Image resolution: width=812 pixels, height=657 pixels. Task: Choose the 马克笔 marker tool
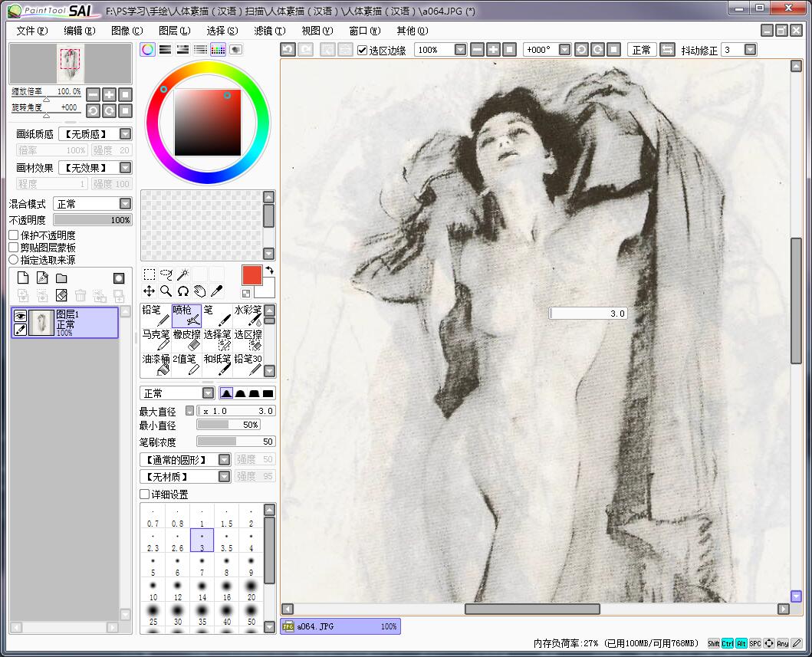[x=156, y=340]
